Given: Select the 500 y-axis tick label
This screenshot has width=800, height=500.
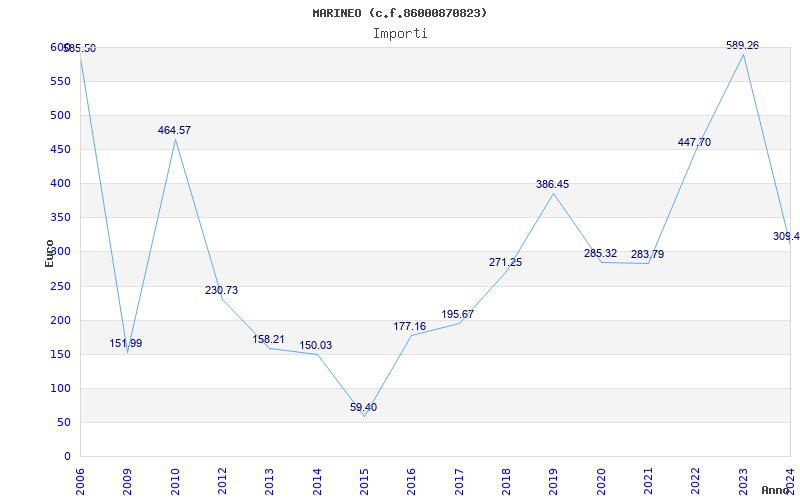Looking at the screenshot, I should (x=60, y=115).
